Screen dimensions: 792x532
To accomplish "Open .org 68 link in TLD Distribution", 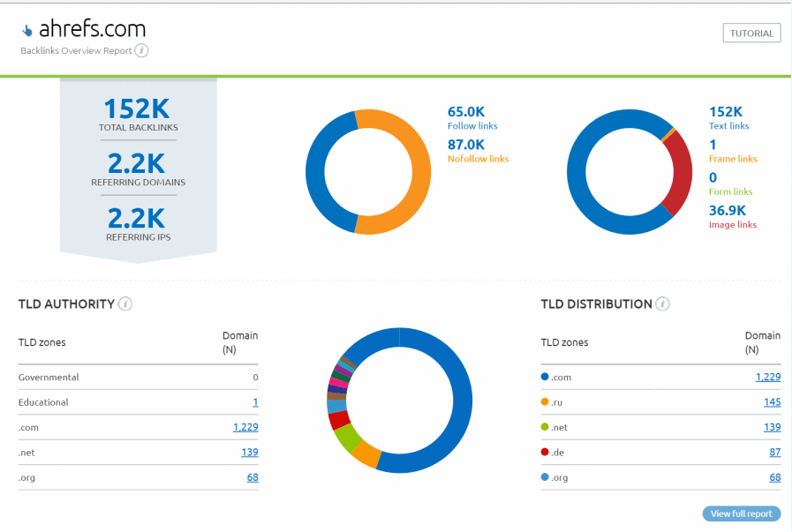I will (775, 477).
